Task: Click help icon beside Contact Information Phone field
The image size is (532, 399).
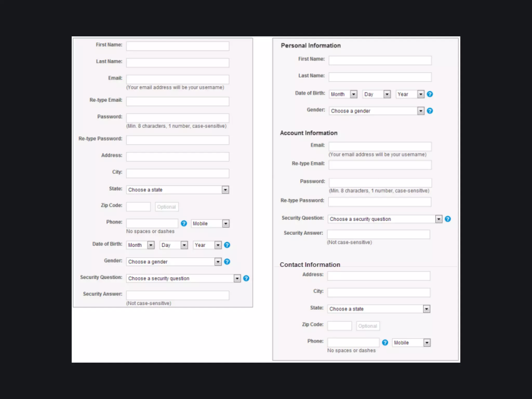Action: click(x=385, y=343)
